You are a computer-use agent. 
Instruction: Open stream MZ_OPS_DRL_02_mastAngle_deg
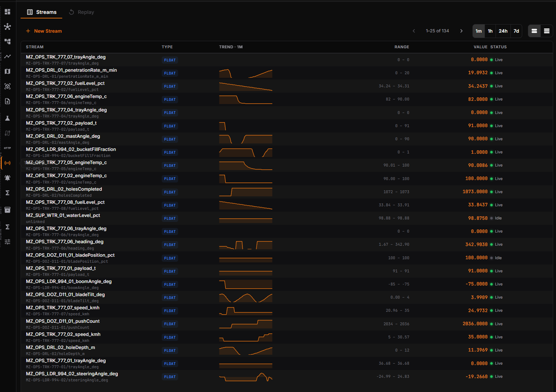coord(63,136)
